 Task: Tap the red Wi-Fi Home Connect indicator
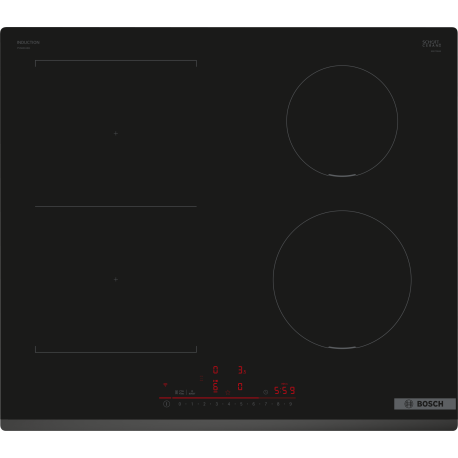[165, 385]
